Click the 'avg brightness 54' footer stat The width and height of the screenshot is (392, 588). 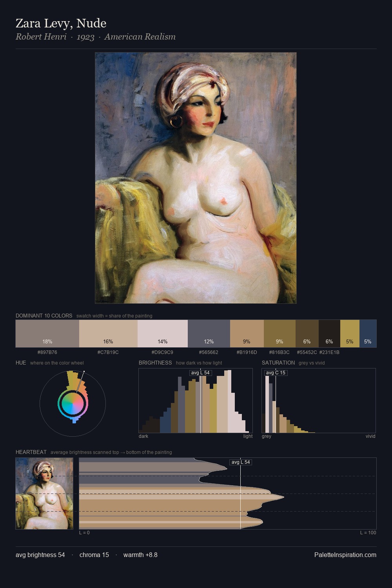click(40, 555)
